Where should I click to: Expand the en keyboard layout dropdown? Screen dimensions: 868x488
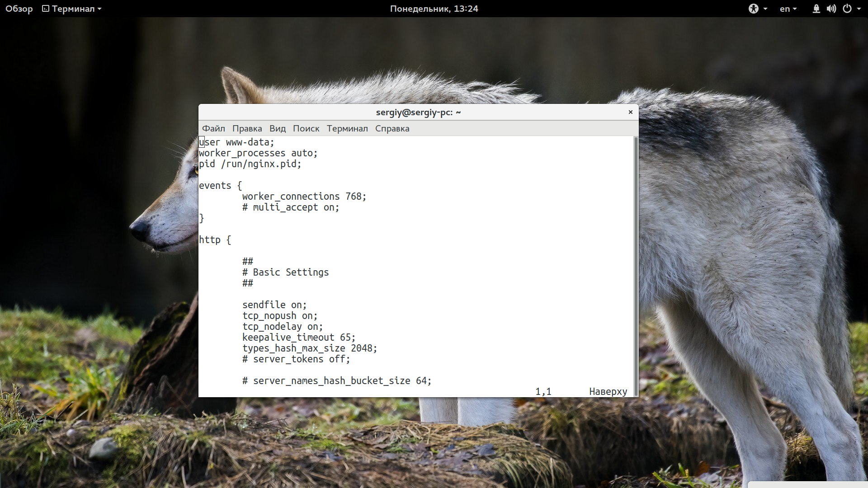(788, 9)
